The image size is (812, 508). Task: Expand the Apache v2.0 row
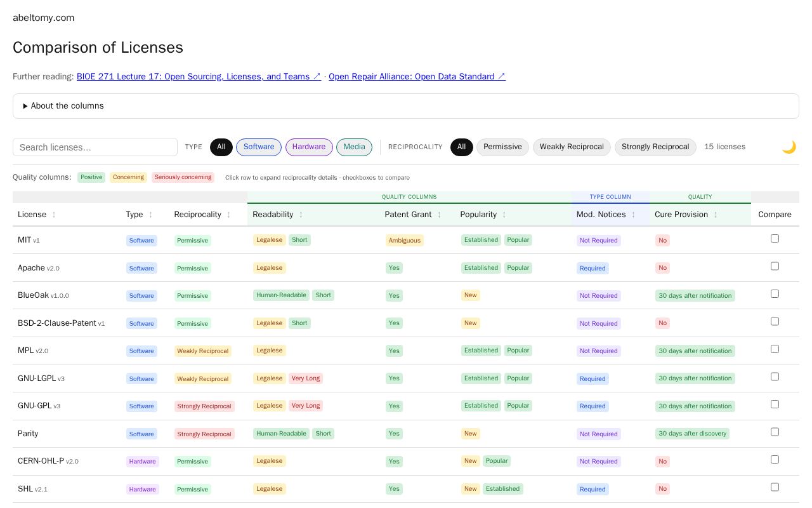[406, 268]
